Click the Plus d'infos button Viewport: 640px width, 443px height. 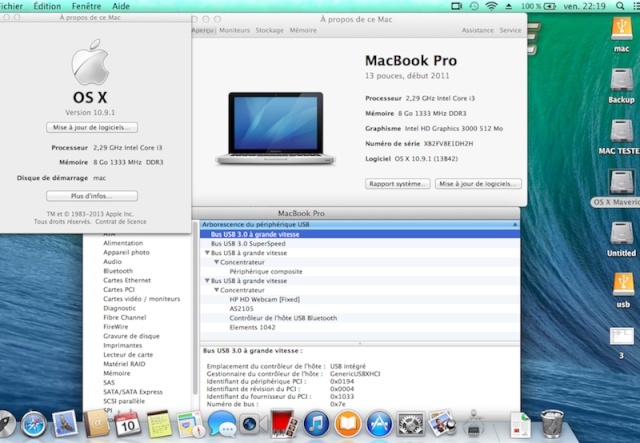pyautogui.click(x=92, y=196)
